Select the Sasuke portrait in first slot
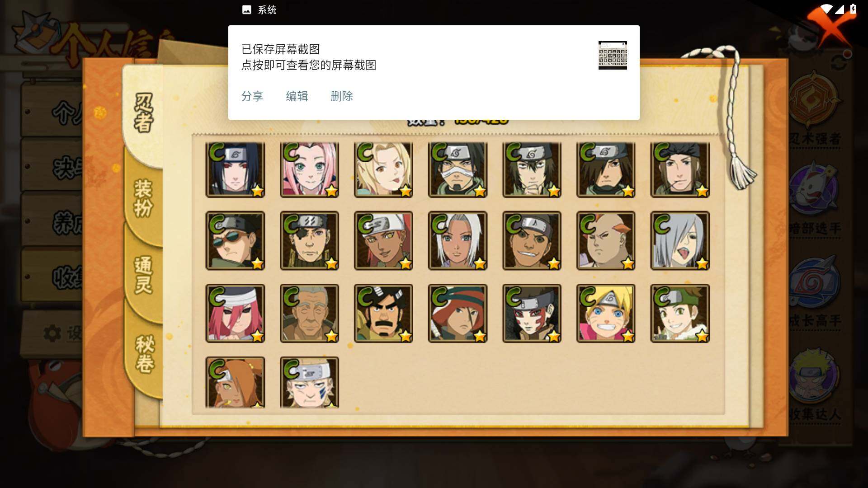The width and height of the screenshot is (868, 488). point(235,170)
